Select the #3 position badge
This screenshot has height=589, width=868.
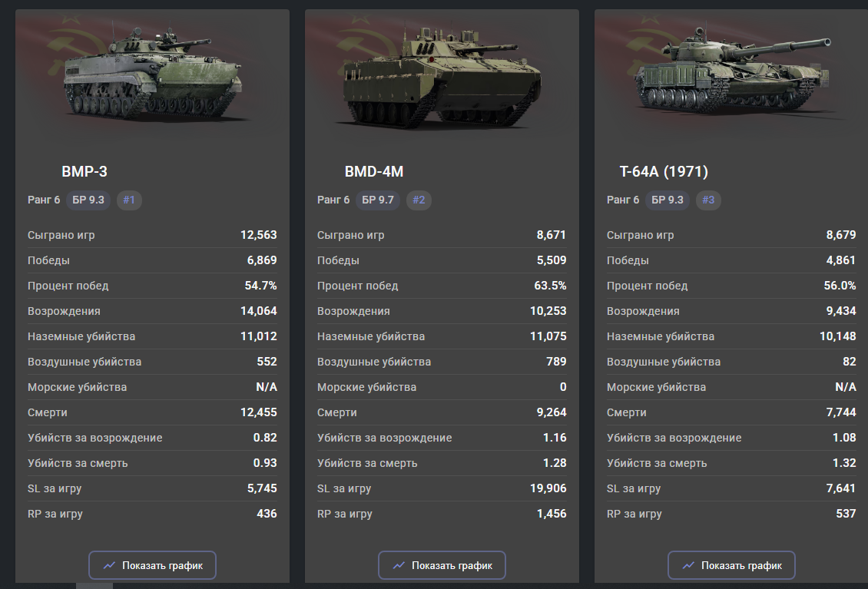click(708, 200)
